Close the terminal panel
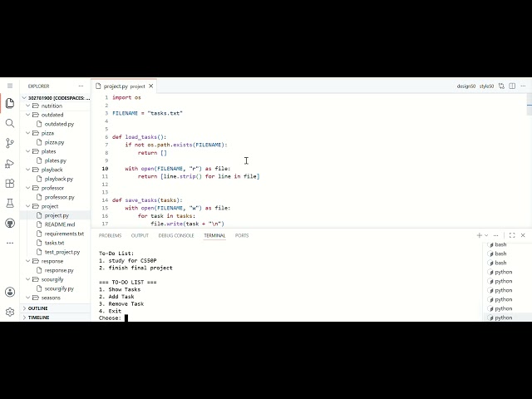The width and height of the screenshot is (532, 399). 523,235
